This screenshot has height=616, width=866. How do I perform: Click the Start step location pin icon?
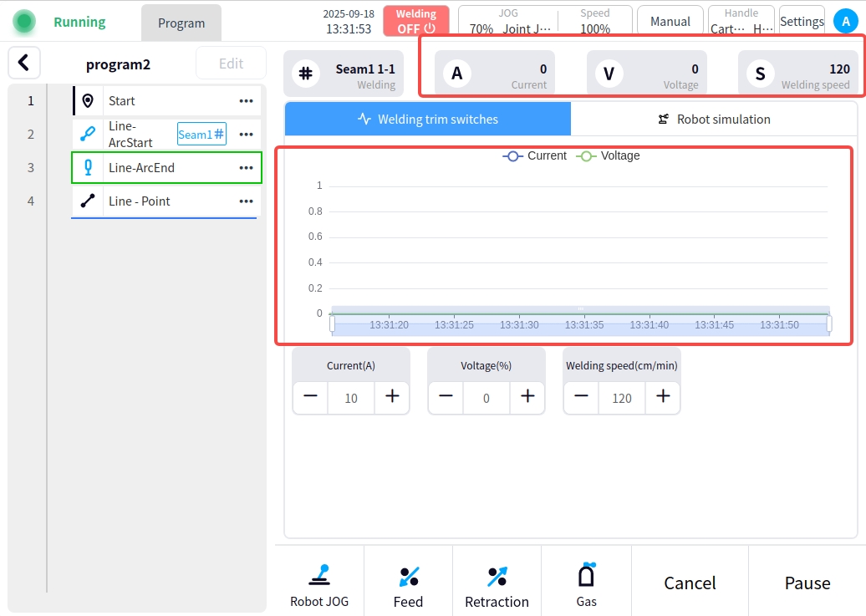(x=88, y=101)
